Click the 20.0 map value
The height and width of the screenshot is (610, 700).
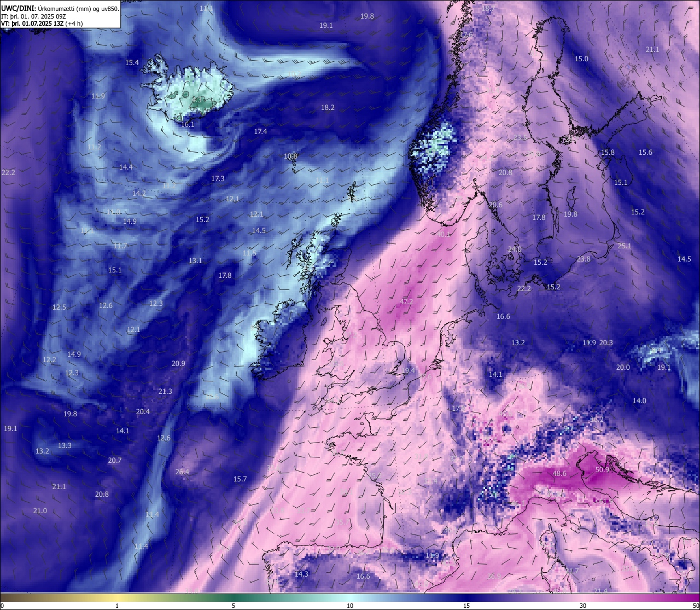pyautogui.click(x=623, y=368)
